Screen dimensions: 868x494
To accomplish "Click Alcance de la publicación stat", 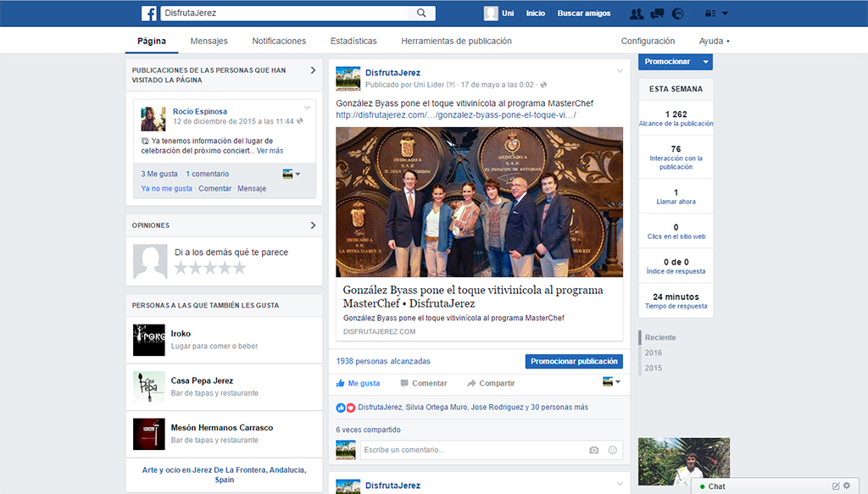I will pyautogui.click(x=676, y=119).
